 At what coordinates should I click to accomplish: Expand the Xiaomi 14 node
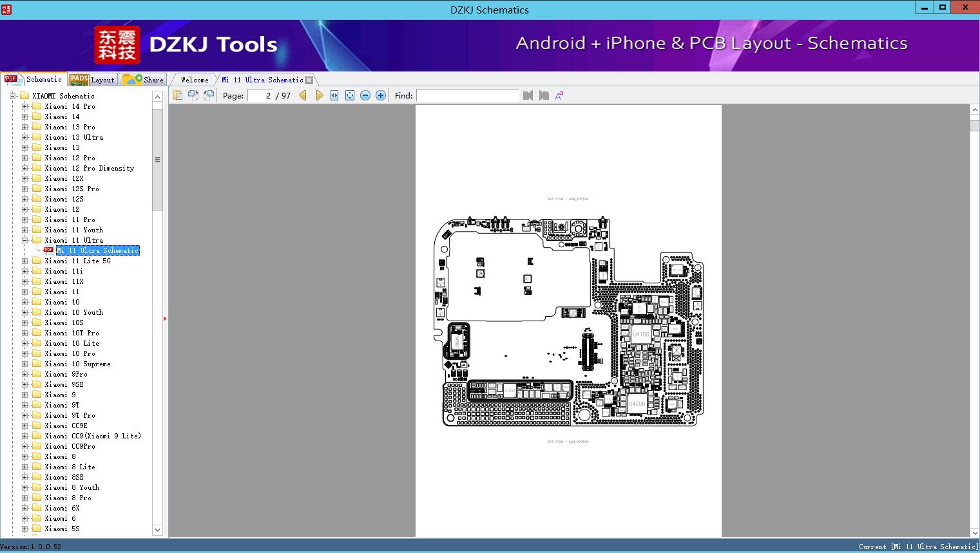[24, 117]
